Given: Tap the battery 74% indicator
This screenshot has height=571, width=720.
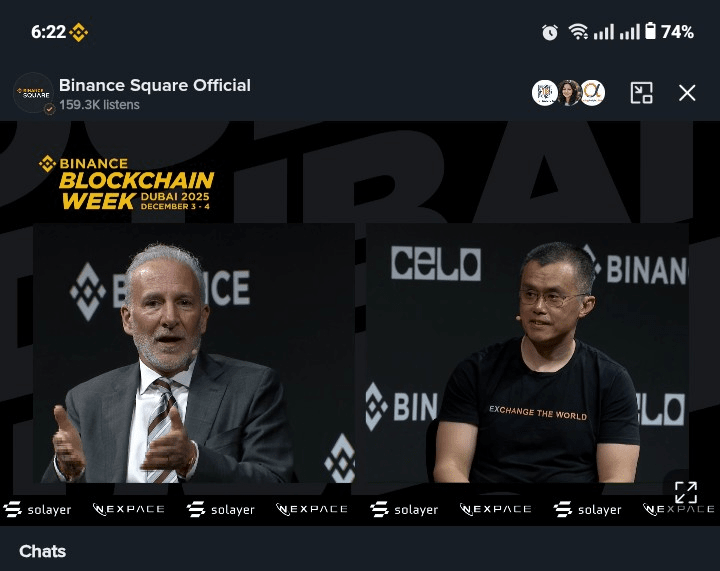Looking at the screenshot, I should tap(669, 32).
